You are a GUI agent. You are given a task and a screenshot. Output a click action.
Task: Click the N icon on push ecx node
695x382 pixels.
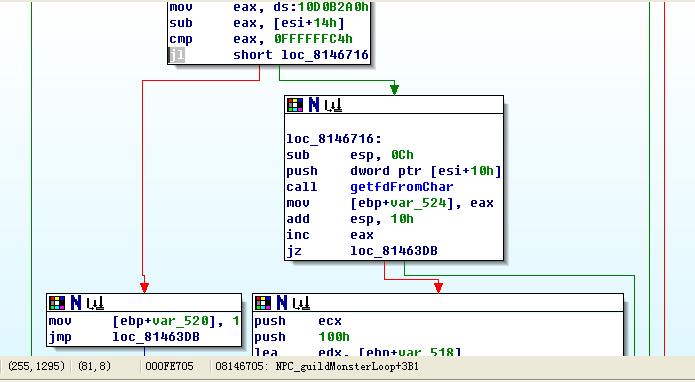282,303
